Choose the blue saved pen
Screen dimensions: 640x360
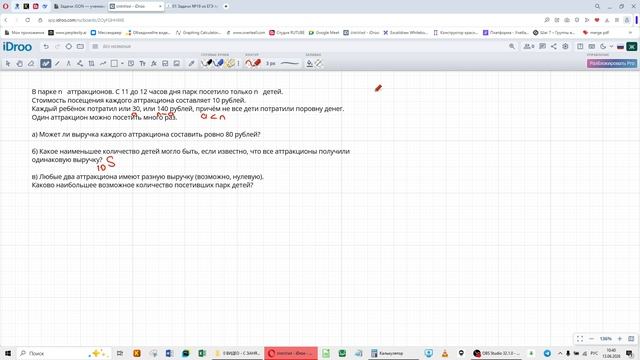pos(218,63)
